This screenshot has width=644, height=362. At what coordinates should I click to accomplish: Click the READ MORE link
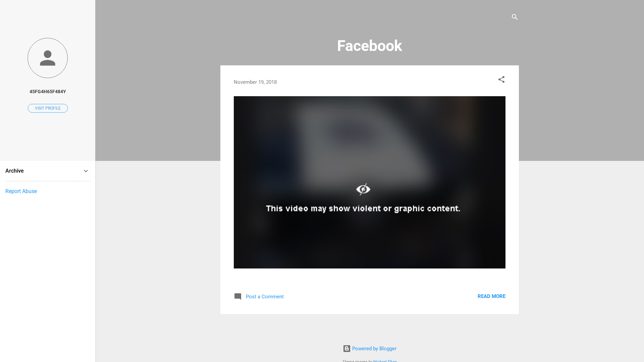(x=491, y=296)
